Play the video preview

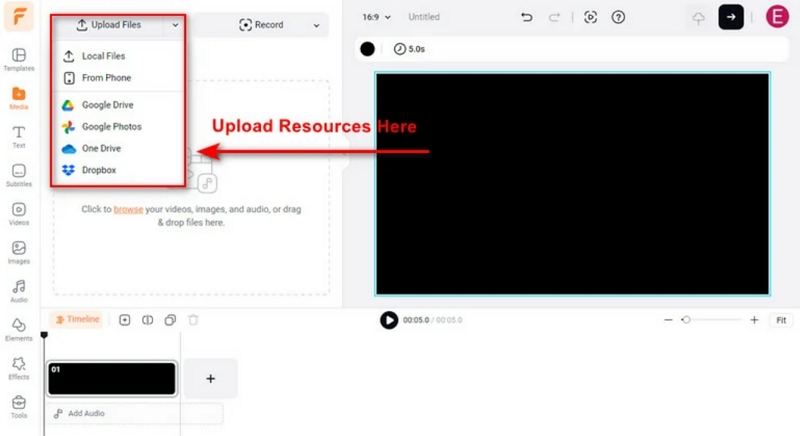[x=389, y=320]
